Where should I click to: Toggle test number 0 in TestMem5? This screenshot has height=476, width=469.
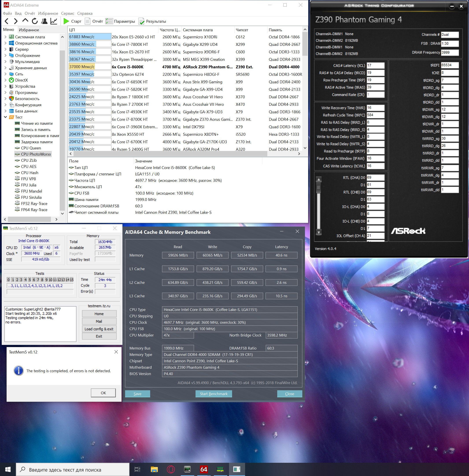(9, 280)
